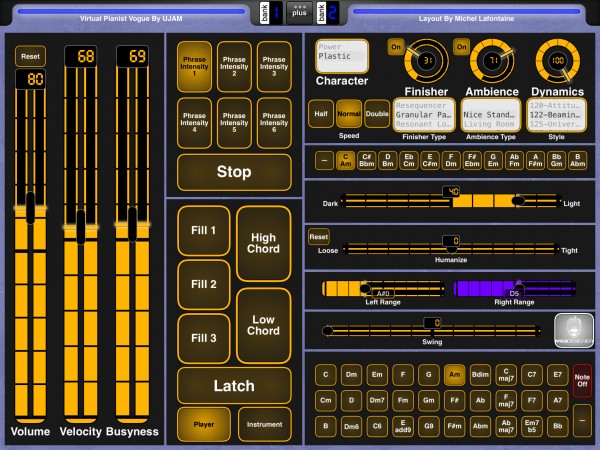Click the MIDI Designer logo icon

[x=574, y=330]
